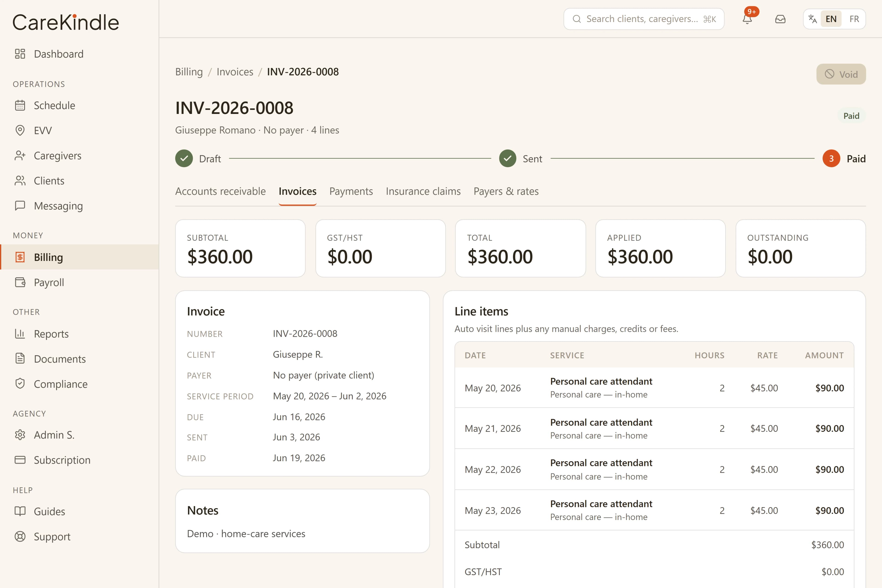Click the Caregivers person-plus icon
Image resolution: width=882 pixels, height=588 pixels.
coord(20,156)
